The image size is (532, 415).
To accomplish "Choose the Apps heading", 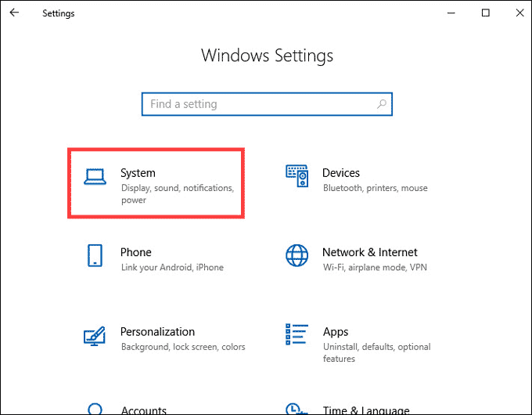I will 336,332.
